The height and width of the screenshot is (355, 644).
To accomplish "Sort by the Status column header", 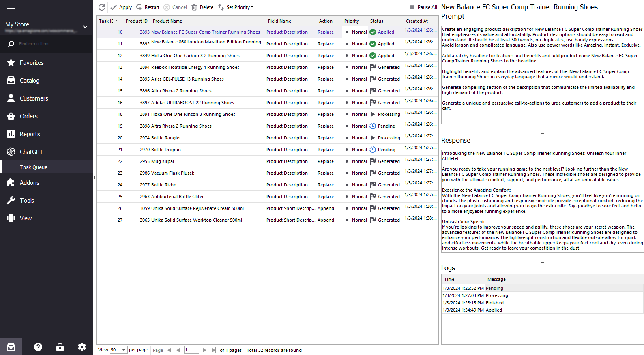I will coord(376,21).
